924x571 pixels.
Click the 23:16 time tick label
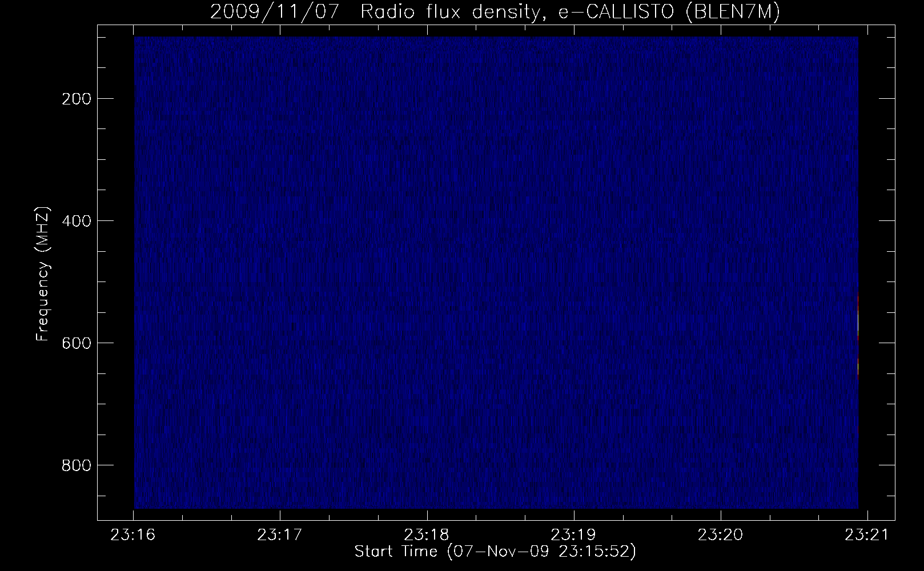[x=133, y=535]
